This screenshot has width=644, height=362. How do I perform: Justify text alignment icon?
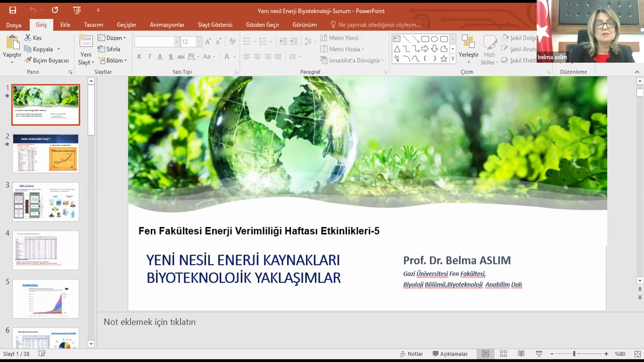click(278, 57)
